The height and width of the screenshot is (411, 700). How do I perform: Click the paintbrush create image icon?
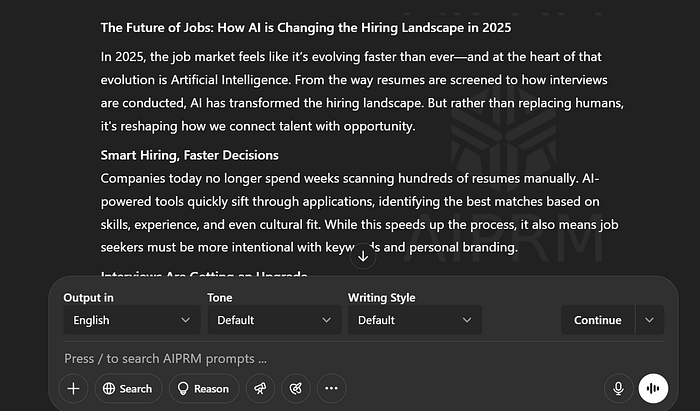click(x=294, y=389)
